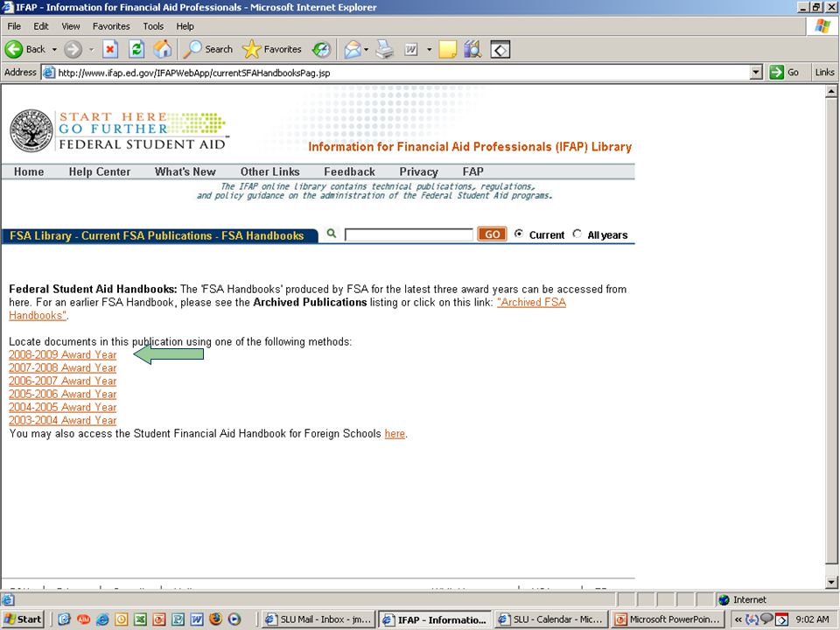This screenshot has width=840, height=630.
Task: Open the 2005-2006 Award Year link
Action: point(63,395)
